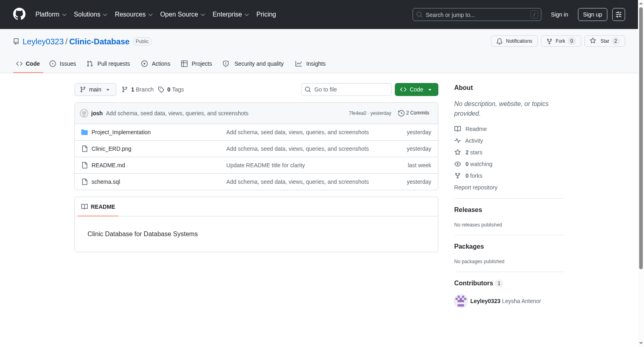Open the main branch selector dropdown
The image size is (644, 347).
click(95, 89)
